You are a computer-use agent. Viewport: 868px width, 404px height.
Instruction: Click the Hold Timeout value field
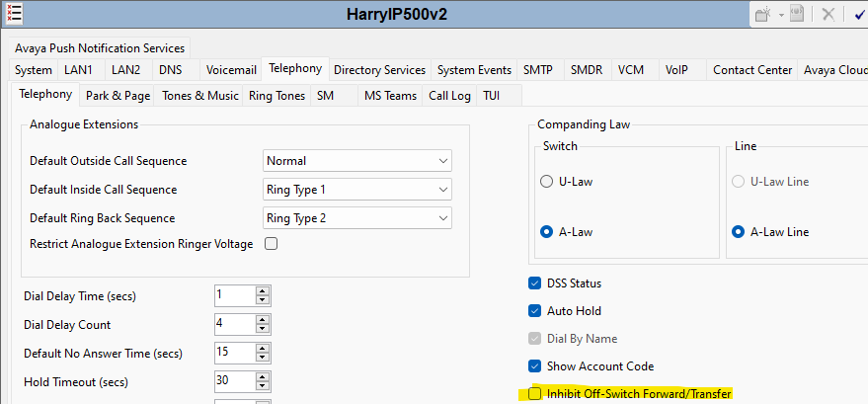point(235,381)
